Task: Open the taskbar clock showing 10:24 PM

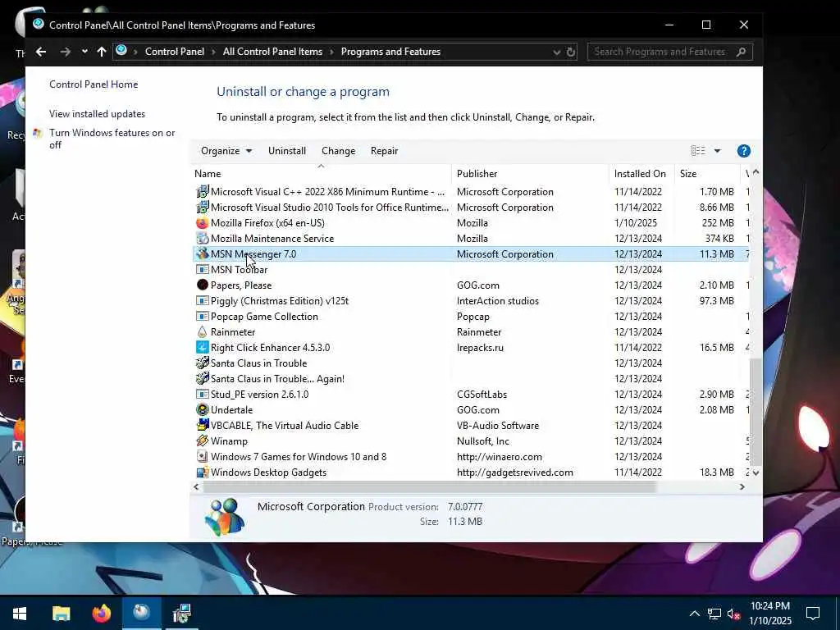Action: pyautogui.click(x=769, y=614)
